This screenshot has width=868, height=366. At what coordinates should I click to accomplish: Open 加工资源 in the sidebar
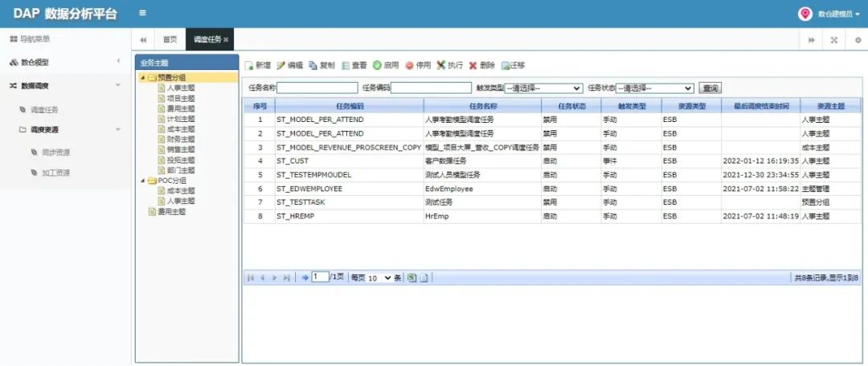56,173
